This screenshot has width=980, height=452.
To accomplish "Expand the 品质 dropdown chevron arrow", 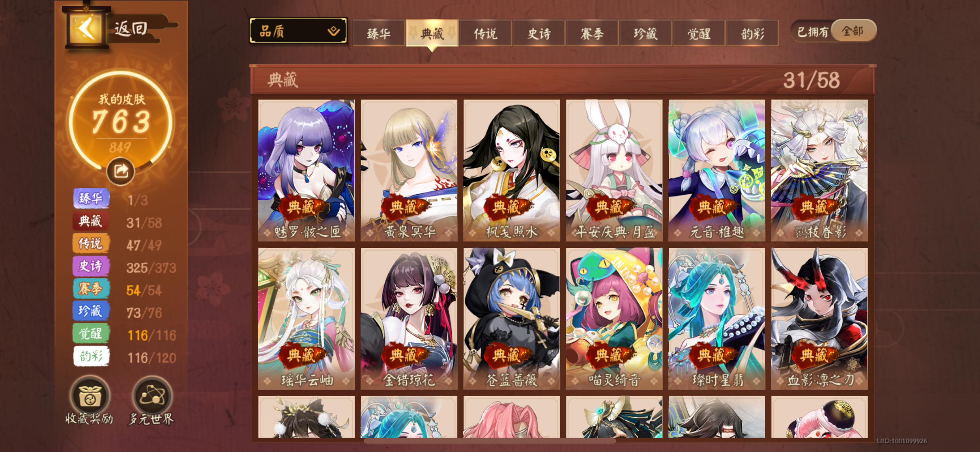I will tap(334, 31).
